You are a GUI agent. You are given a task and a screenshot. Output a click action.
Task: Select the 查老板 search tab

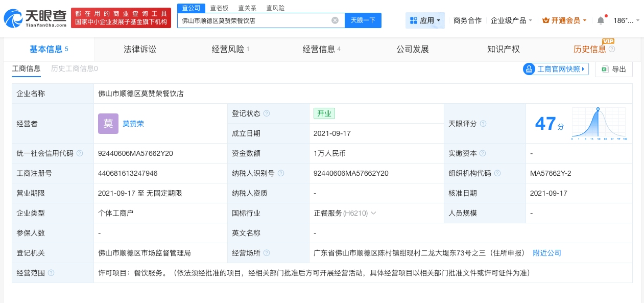tap(220, 8)
